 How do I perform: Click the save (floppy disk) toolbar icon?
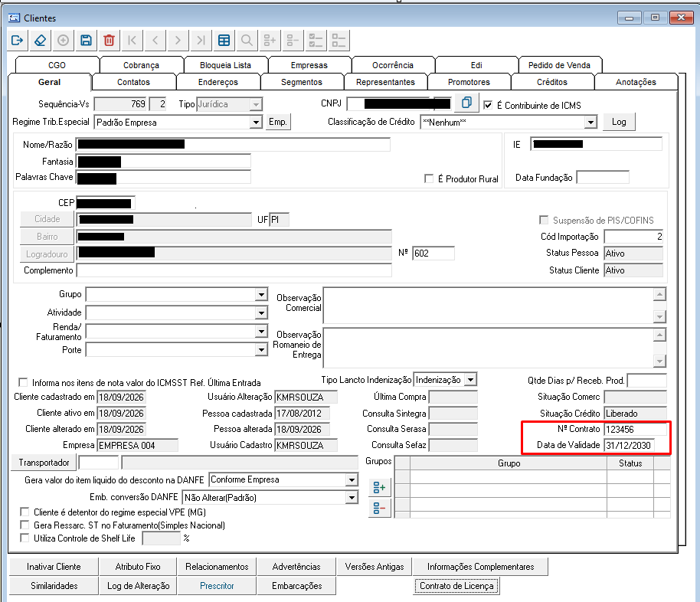coord(87,41)
